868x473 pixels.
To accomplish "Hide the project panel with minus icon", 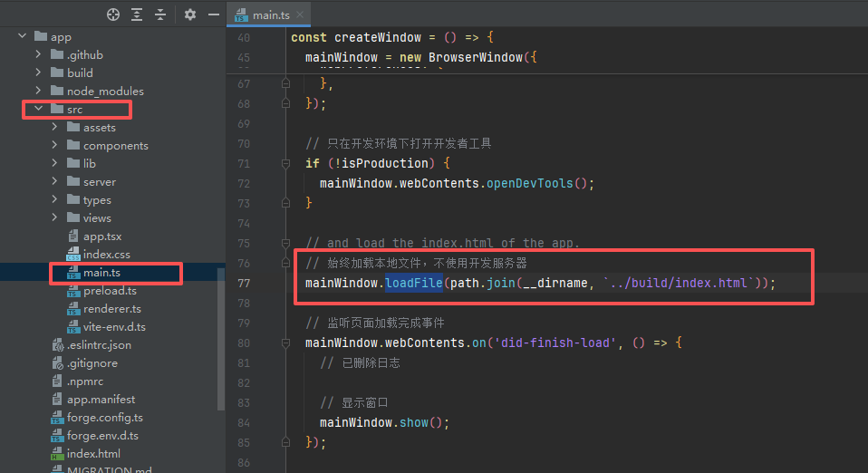I will click(214, 14).
